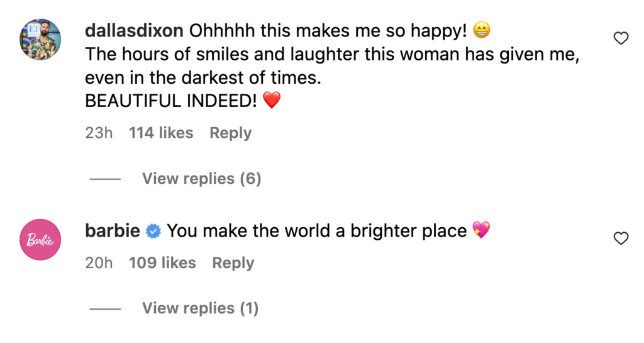This screenshot has height=343, width=644.
Task: View the 109 likes list
Action: (x=162, y=263)
